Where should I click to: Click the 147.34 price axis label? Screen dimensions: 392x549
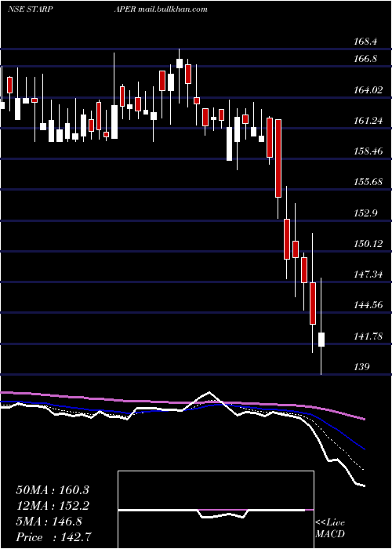368,274
